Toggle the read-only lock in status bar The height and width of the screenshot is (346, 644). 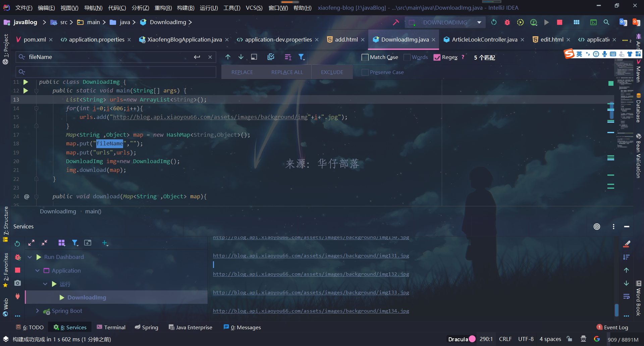569,339
